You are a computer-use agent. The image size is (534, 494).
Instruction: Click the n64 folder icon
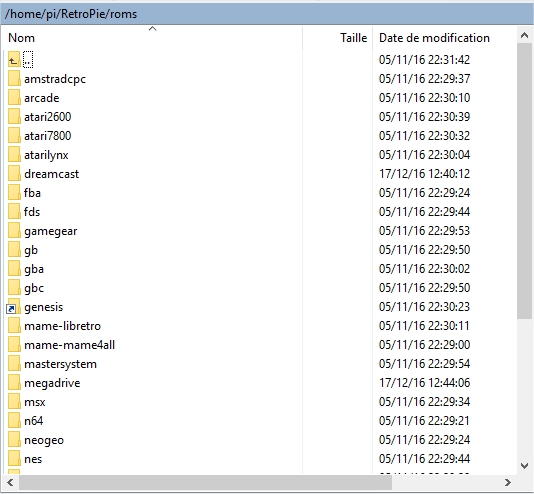click(14, 421)
